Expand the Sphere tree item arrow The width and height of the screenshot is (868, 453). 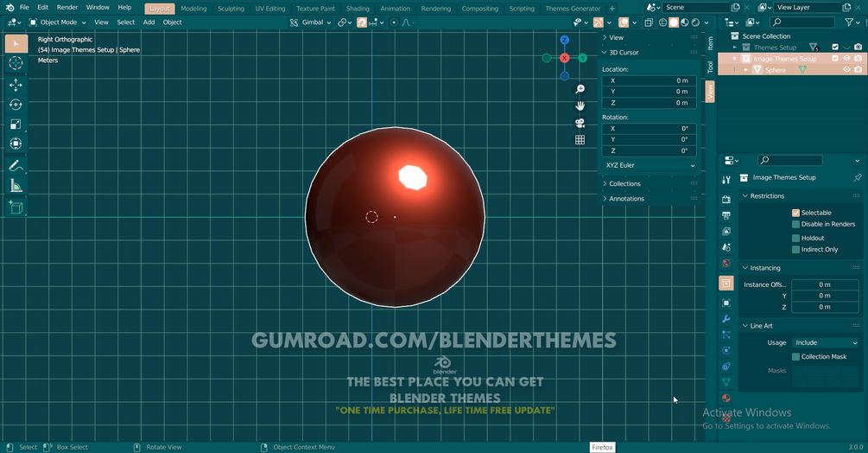[746, 70]
